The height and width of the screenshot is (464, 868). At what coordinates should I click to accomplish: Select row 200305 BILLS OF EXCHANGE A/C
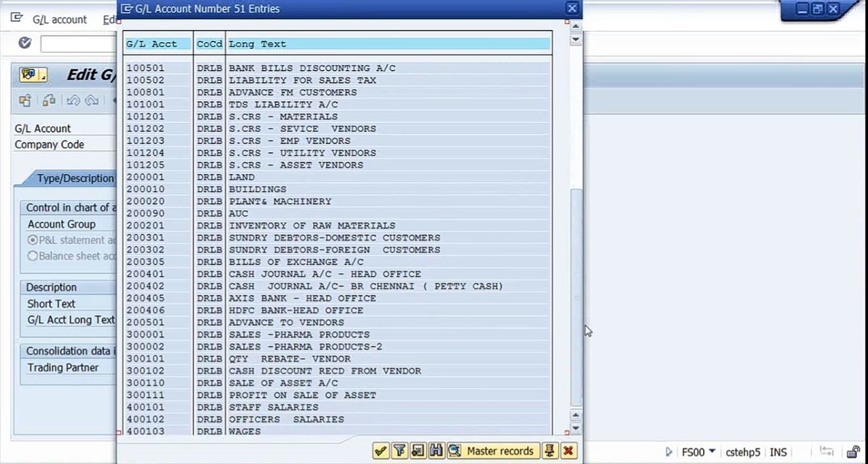point(338,262)
